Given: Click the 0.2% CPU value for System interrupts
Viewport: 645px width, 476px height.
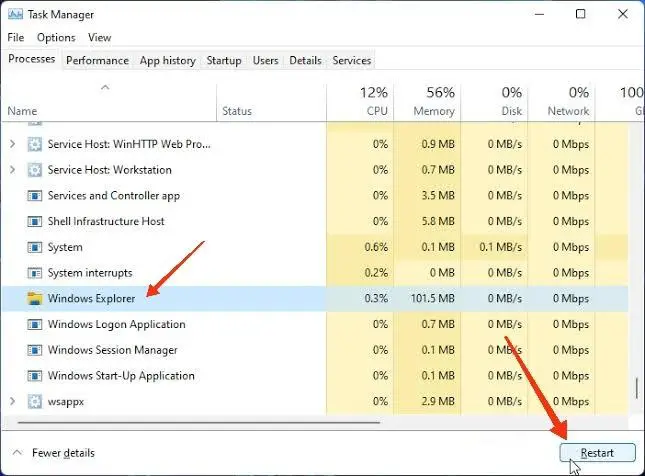Looking at the screenshot, I should pos(376,273).
